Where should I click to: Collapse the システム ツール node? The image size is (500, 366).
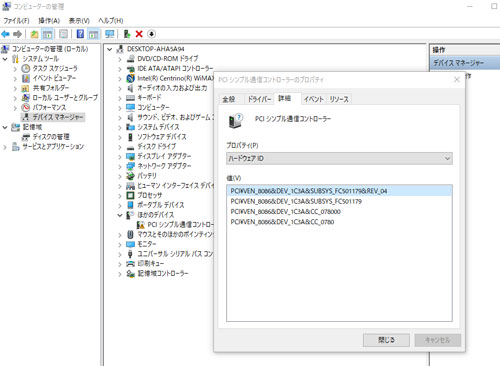click(5, 59)
